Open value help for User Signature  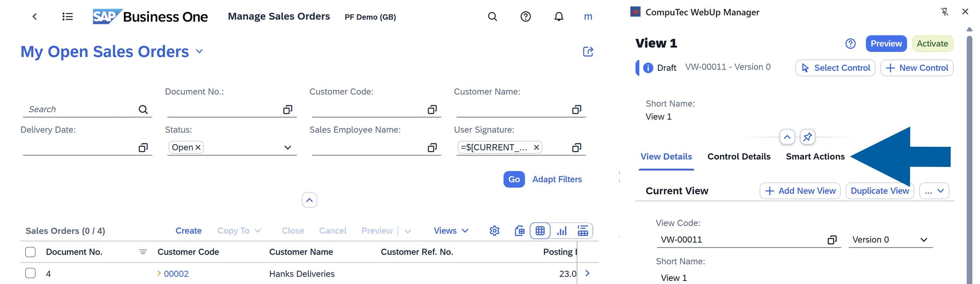[x=577, y=148]
